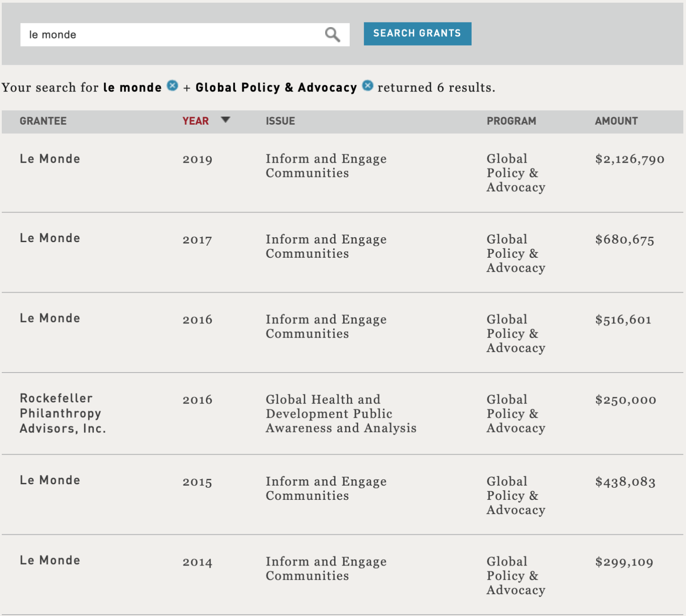Screen dimensions: 686x616
Task: Remove the 'le monde' search term filter
Action: point(172,85)
